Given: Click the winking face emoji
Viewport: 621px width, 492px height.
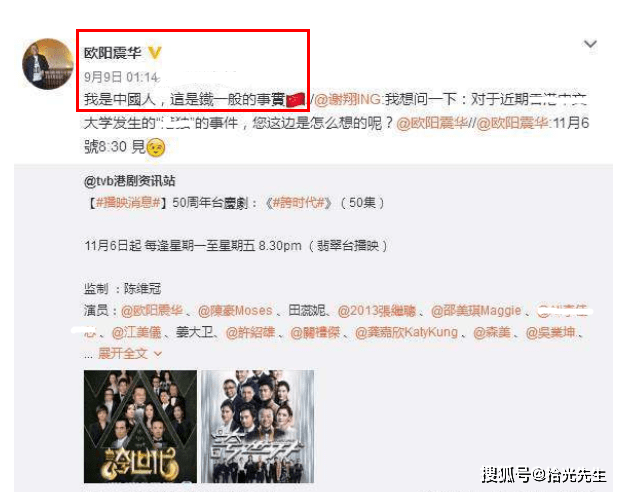Looking at the screenshot, I should [x=156, y=147].
